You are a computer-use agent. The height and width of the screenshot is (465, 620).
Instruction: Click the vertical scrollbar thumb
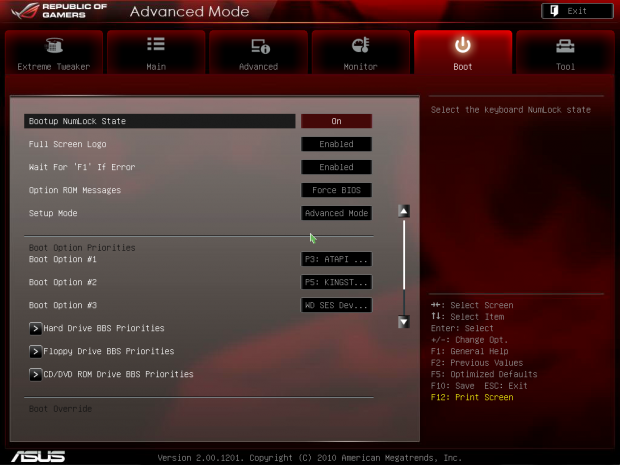404,255
